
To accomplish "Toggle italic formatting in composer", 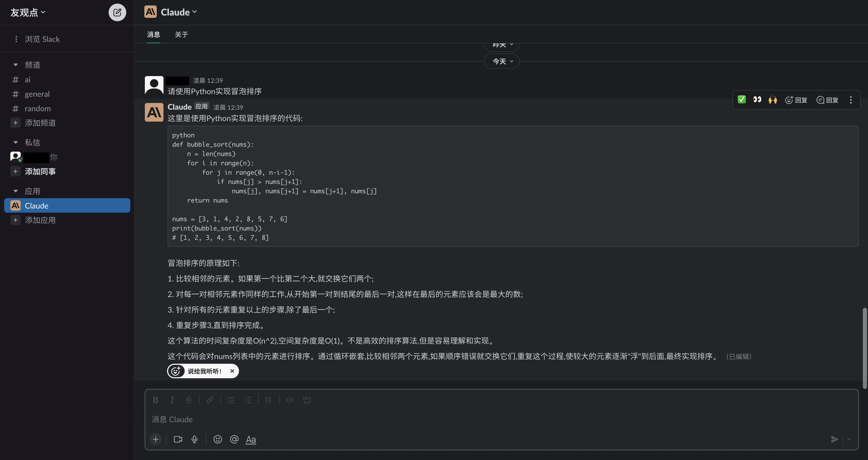I will click(x=172, y=400).
